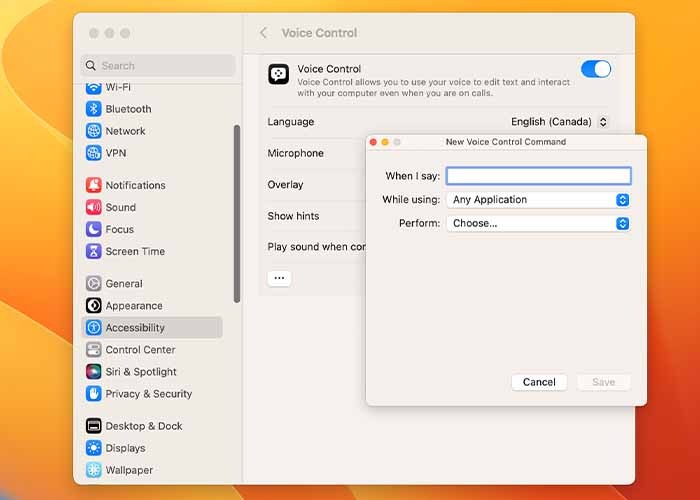The image size is (700, 500).
Task: Select Focus label in the sidebar
Action: click(119, 229)
